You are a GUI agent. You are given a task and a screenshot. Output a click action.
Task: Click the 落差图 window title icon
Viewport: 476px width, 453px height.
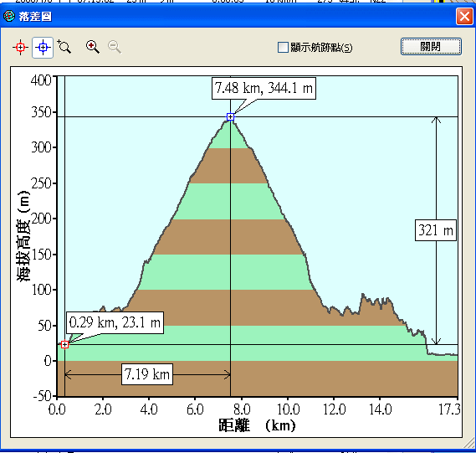pyautogui.click(x=9, y=16)
